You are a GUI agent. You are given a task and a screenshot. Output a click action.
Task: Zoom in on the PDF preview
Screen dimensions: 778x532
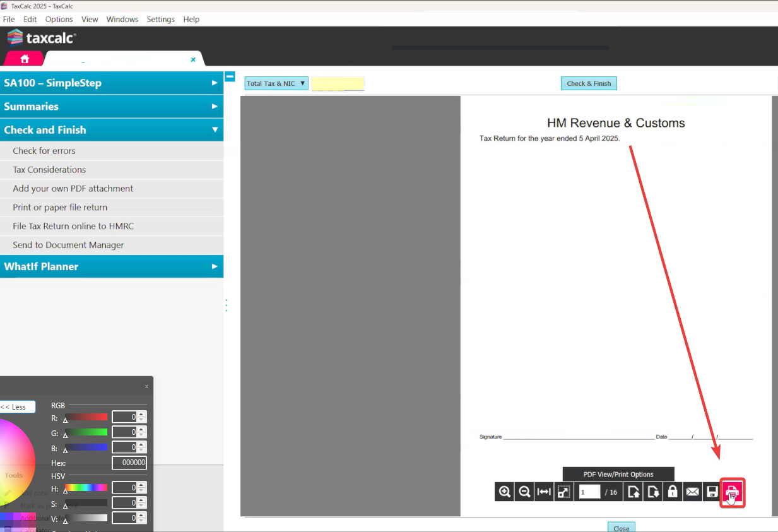[505, 492]
